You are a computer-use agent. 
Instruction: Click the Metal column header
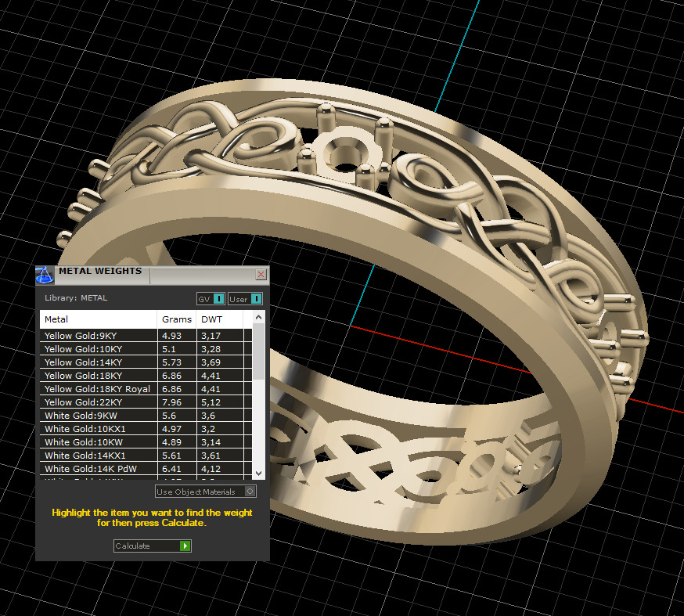[98, 319]
